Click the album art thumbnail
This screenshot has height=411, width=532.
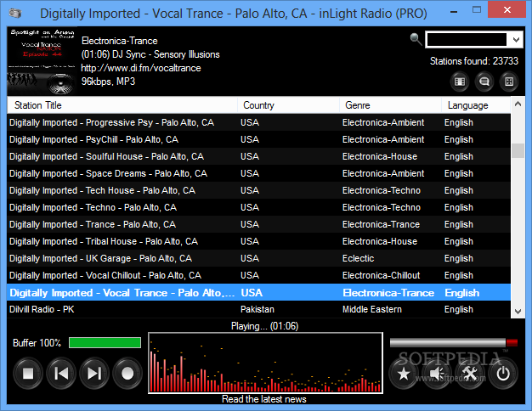pyautogui.click(x=42, y=61)
